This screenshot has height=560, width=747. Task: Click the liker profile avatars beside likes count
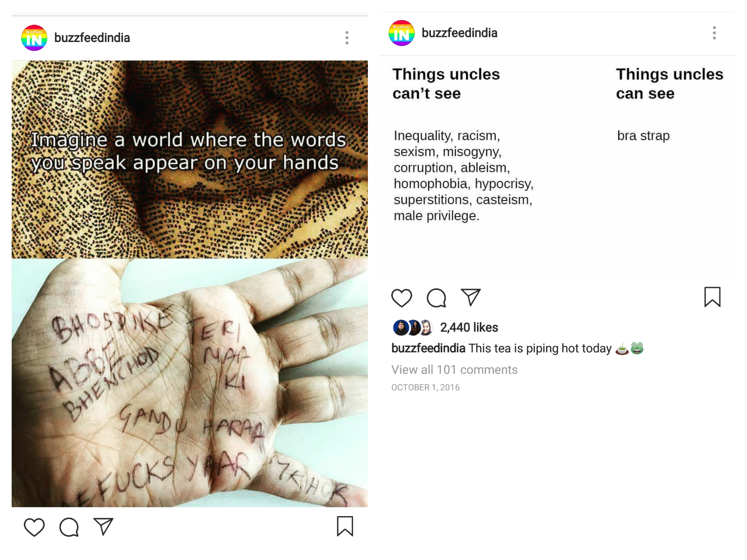coord(413,328)
